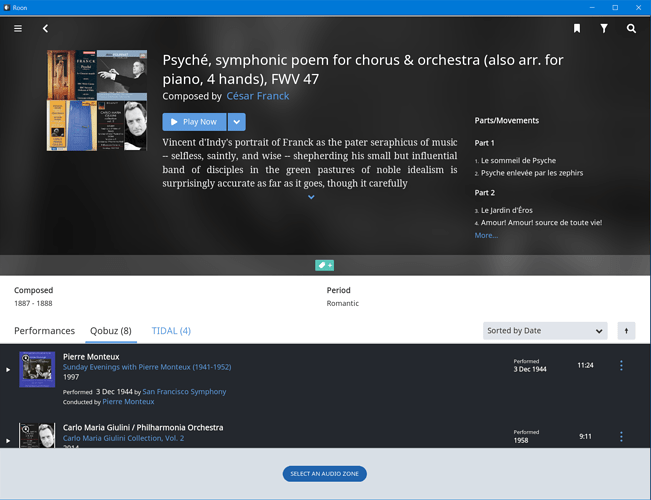Open the hamburger navigation menu
The image size is (651, 500).
pyautogui.click(x=18, y=28)
